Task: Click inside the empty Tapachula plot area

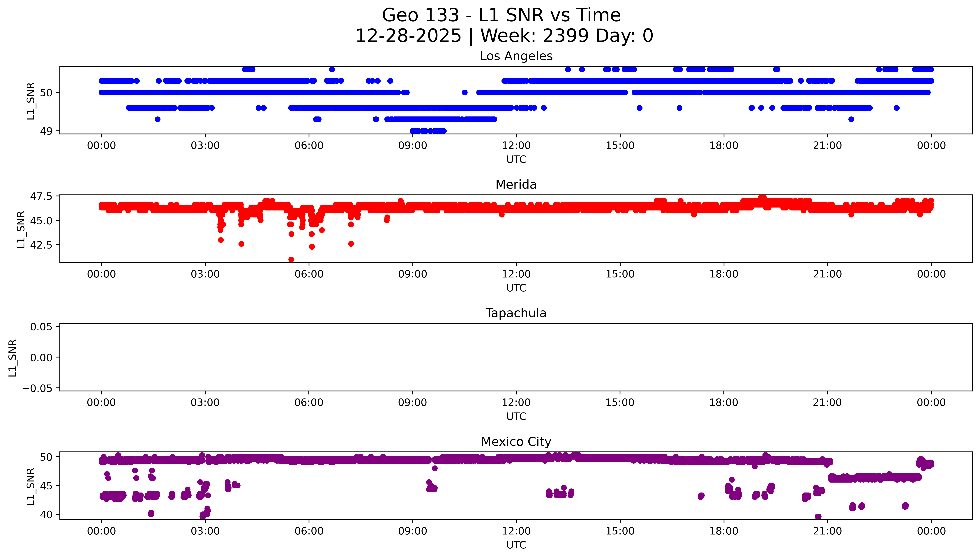Action: click(516, 357)
